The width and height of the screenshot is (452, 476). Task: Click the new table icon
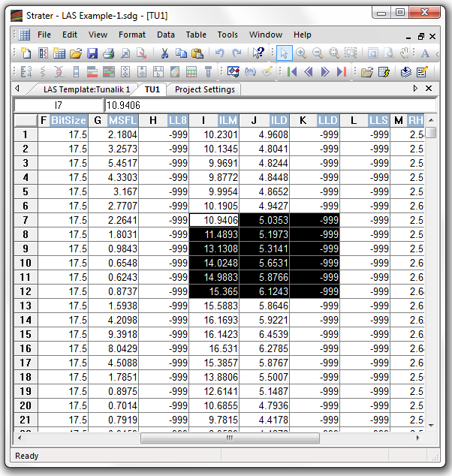(x=59, y=53)
